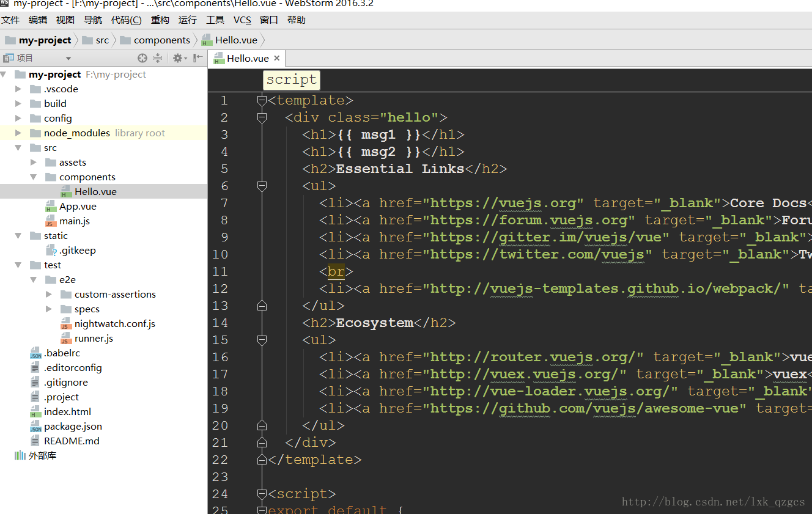Select nightwatch.conf.js file icon
812x514 pixels.
click(66, 324)
